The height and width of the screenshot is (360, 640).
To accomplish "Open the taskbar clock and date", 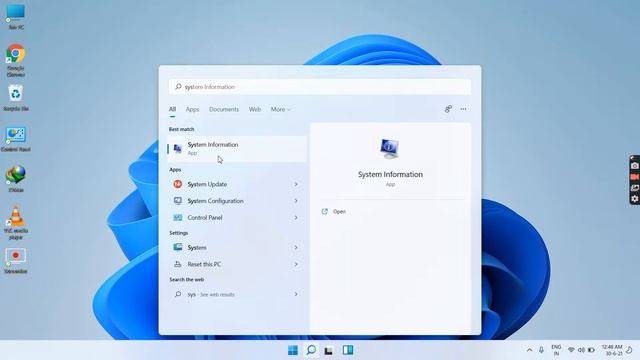I will [x=612, y=350].
